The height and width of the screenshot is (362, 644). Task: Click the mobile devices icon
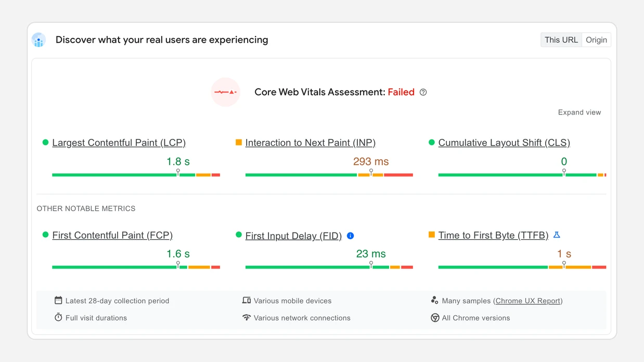click(x=246, y=300)
